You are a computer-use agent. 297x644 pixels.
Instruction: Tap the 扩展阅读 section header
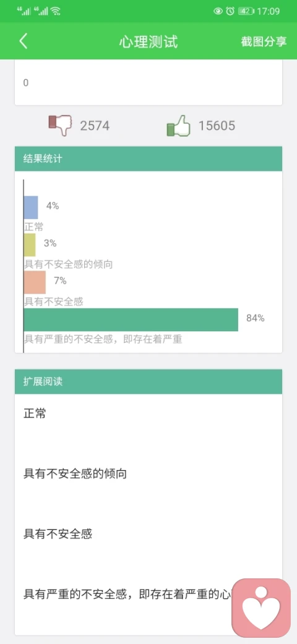point(148,381)
